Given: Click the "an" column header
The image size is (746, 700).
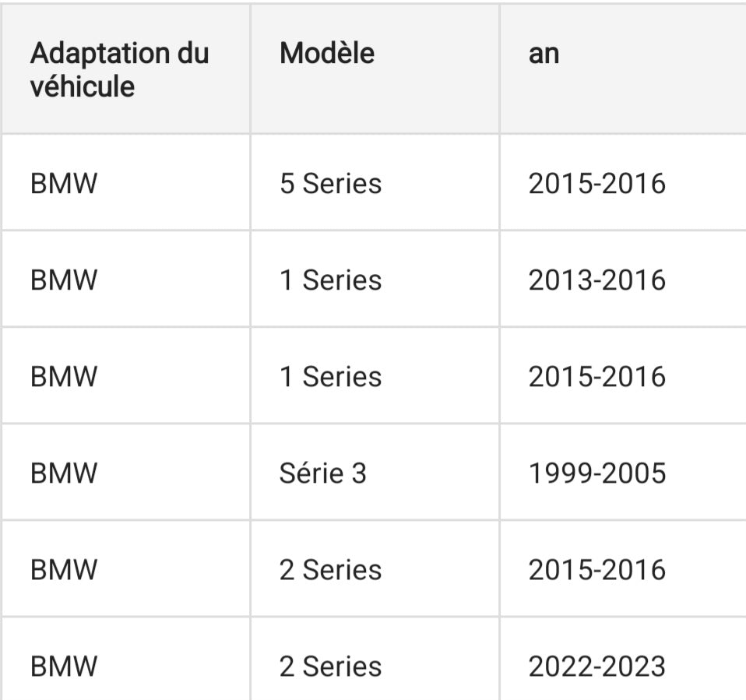Looking at the screenshot, I should click(544, 54).
